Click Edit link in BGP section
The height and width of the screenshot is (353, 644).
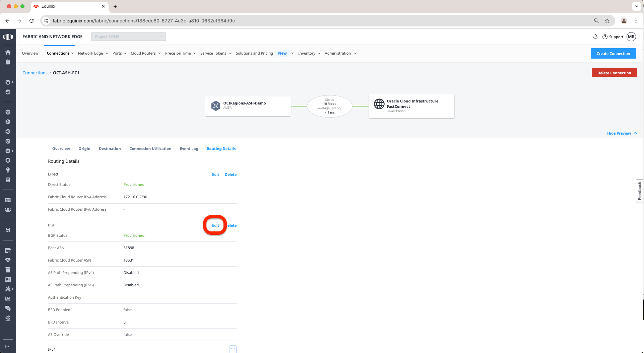click(215, 225)
